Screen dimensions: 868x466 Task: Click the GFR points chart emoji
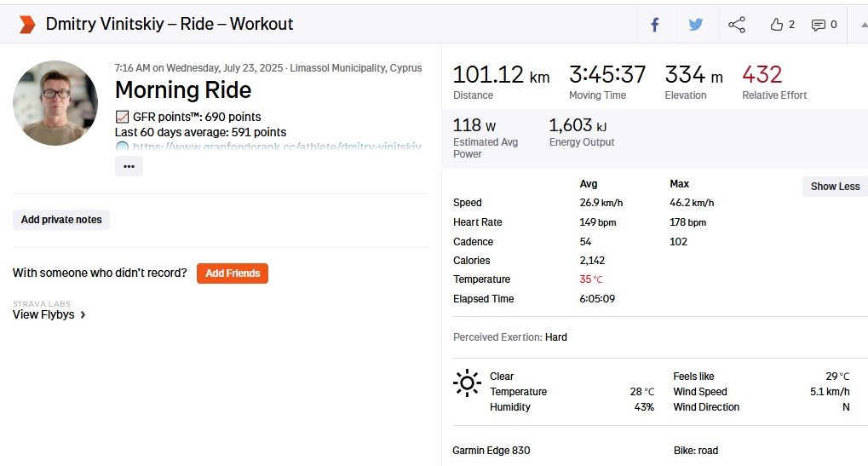pos(122,117)
